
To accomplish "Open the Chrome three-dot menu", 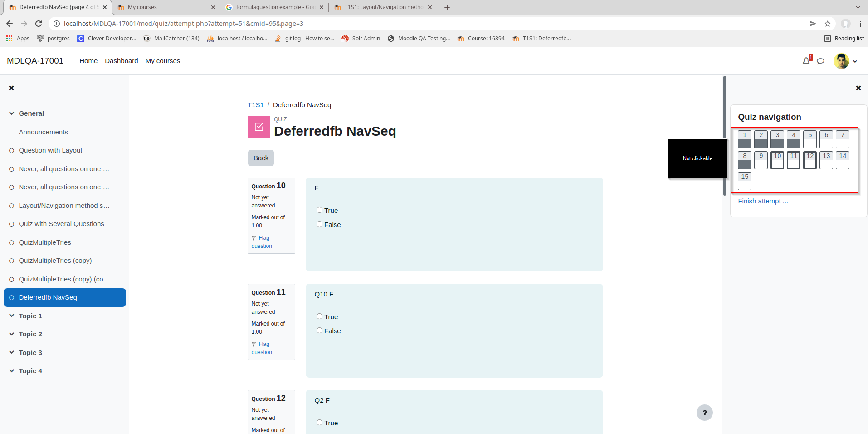I will [x=860, y=24].
